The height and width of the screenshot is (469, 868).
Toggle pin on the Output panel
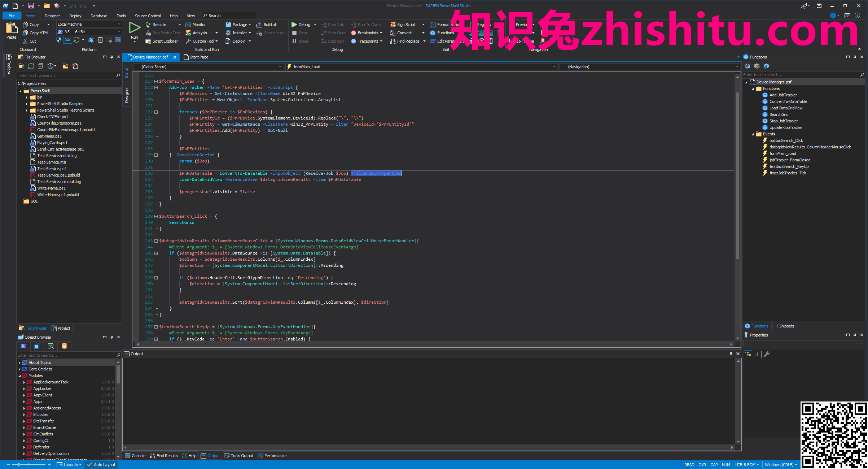tap(731, 354)
